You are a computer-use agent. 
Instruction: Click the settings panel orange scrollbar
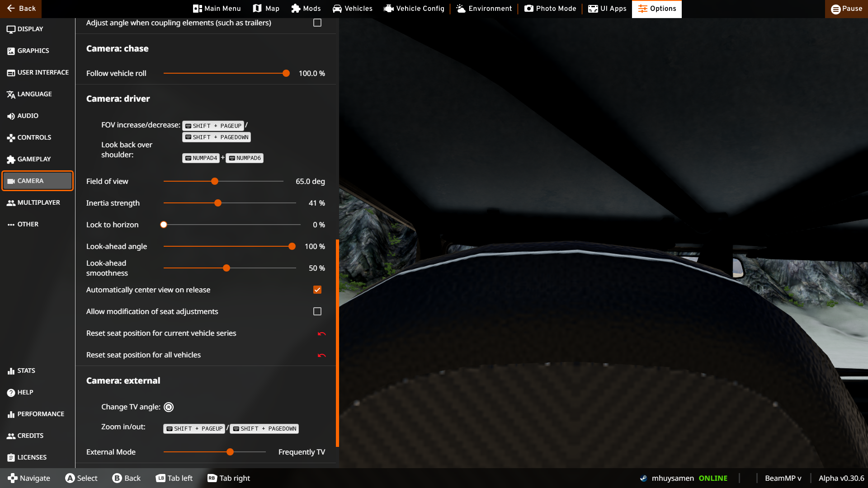click(x=337, y=343)
